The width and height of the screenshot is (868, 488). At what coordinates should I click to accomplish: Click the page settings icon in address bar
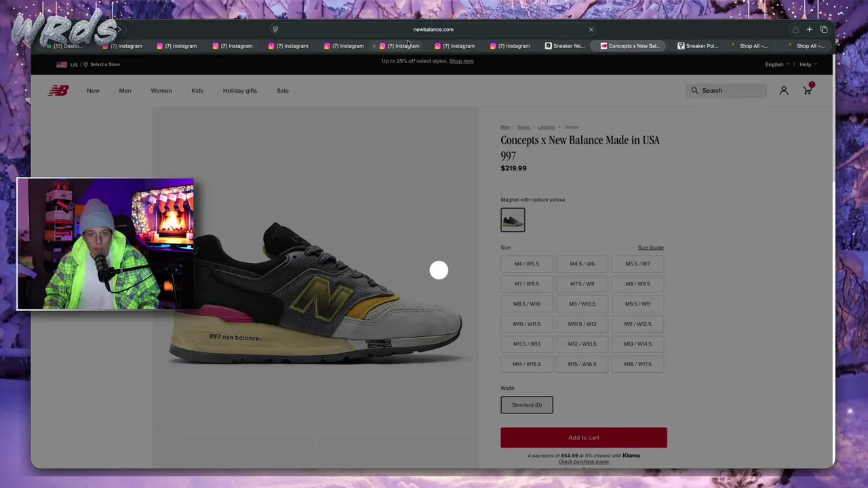click(x=275, y=29)
